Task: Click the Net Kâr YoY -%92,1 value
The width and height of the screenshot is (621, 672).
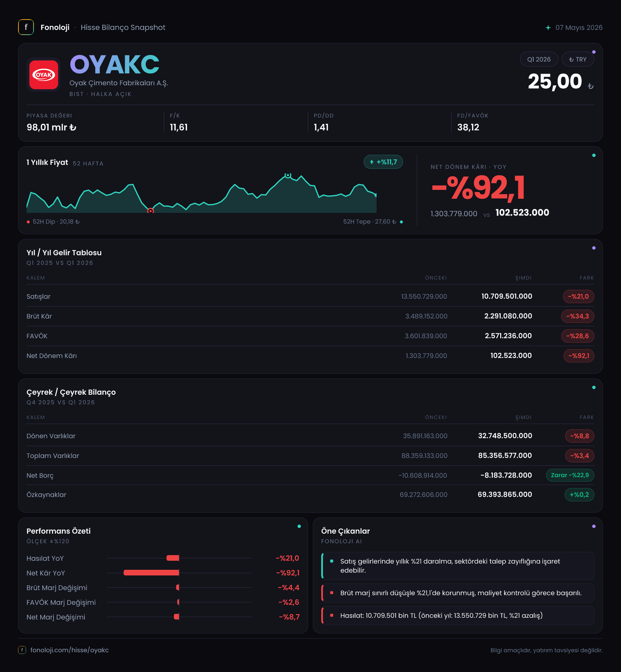Action: (x=288, y=573)
